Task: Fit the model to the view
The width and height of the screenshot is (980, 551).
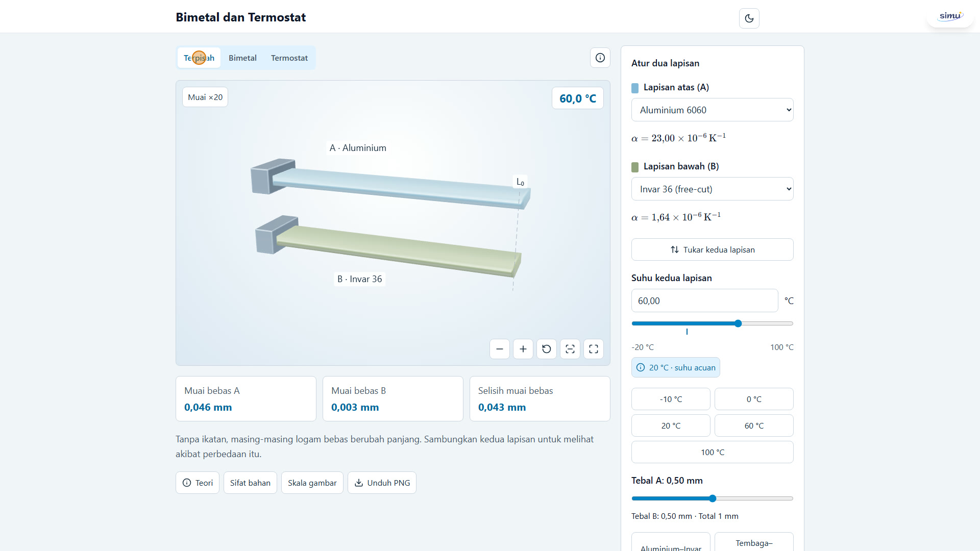Action: click(570, 349)
